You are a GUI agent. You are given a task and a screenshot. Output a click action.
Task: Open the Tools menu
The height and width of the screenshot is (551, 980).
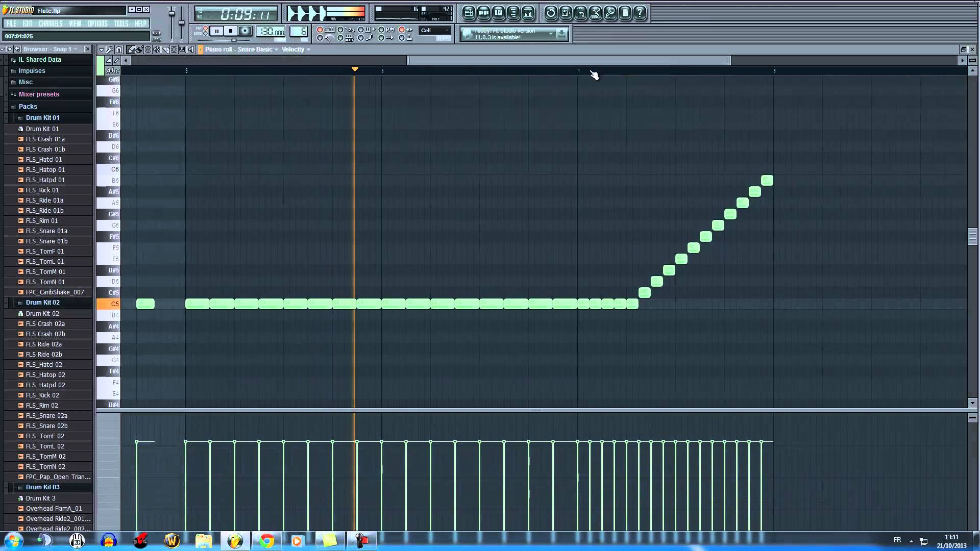(x=121, y=23)
